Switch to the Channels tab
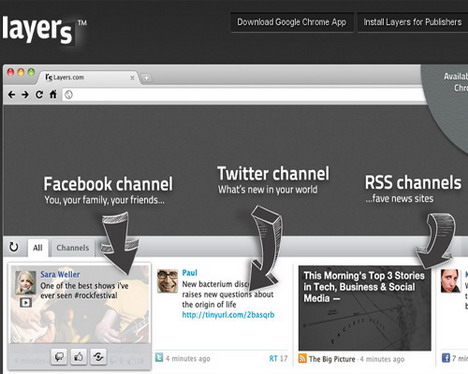The width and height of the screenshot is (468, 374). [x=73, y=248]
